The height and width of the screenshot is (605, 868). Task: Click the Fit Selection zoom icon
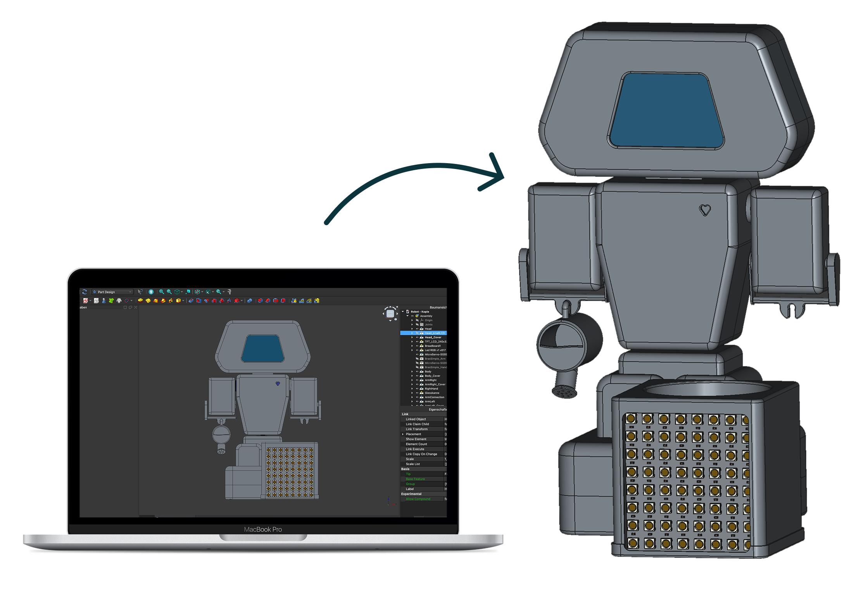tap(169, 292)
